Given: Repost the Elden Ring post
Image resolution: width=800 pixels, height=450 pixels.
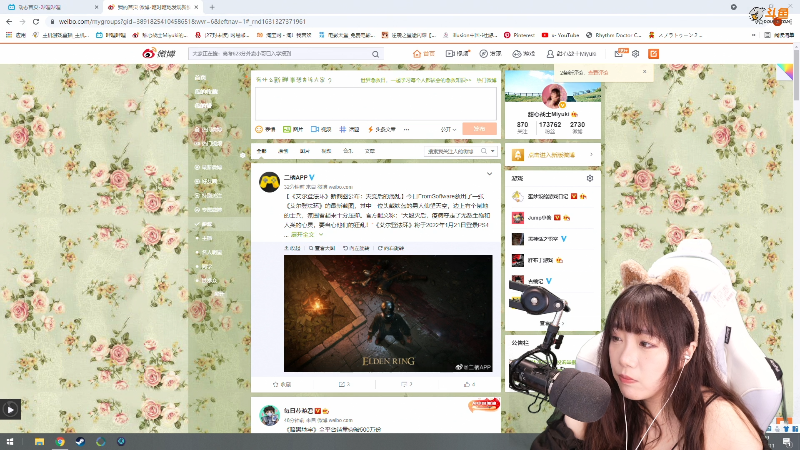Looking at the screenshot, I should pyautogui.click(x=344, y=384).
